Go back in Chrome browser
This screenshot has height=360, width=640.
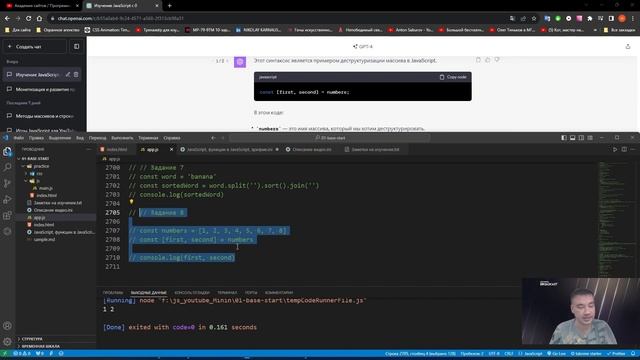pyautogui.click(x=7, y=18)
